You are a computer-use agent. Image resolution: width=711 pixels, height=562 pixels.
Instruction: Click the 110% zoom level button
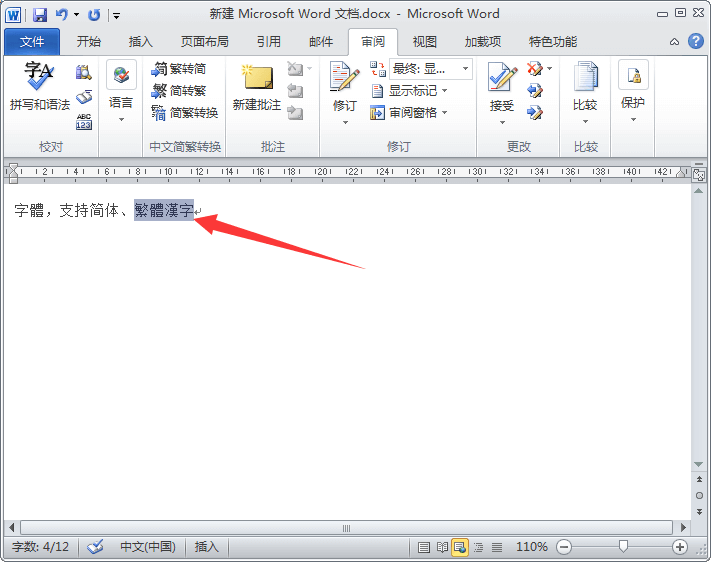click(531, 547)
